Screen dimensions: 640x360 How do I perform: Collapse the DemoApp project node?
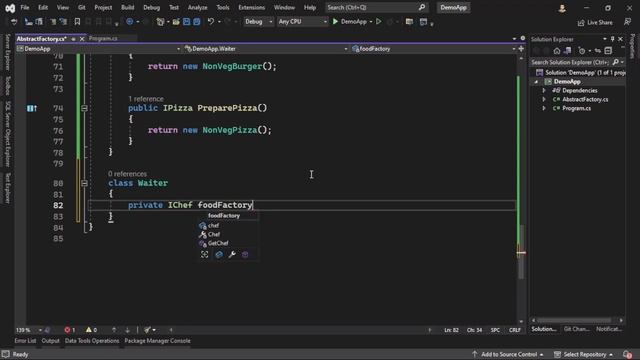point(536,82)
